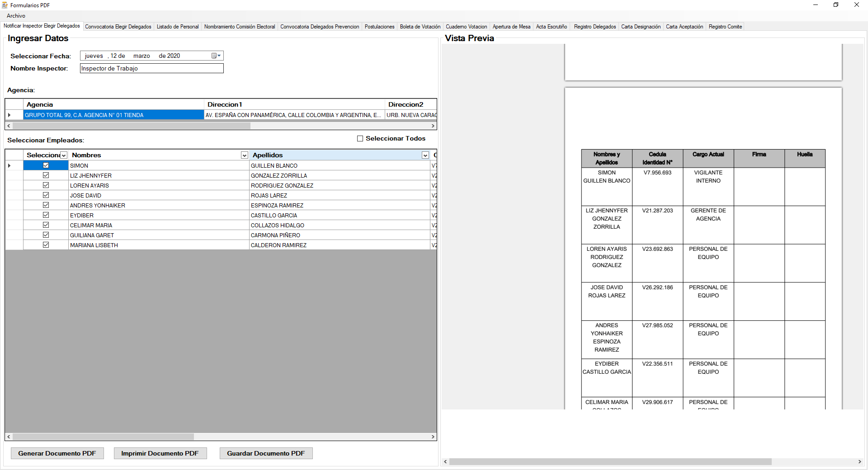Switch to the Listado de Personal tab
The height and width of the screenshot is (470, 868).
(178, 27)
